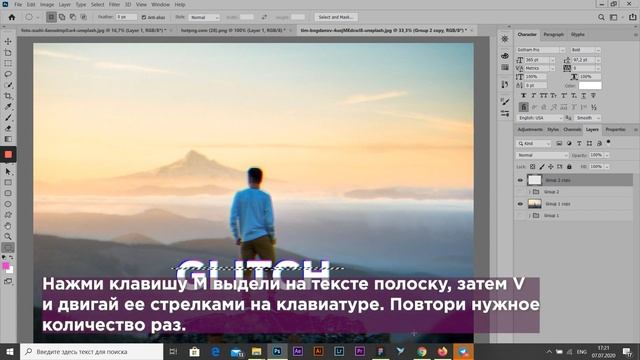Toggle Lock transparent pixels
This screenshot has height=360, width=640.
(x=533, y=167)
